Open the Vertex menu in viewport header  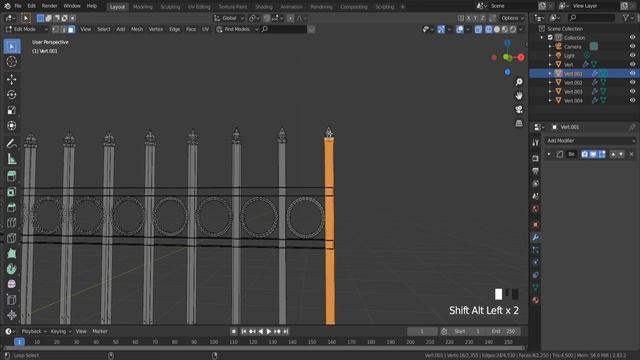[156, 29]
